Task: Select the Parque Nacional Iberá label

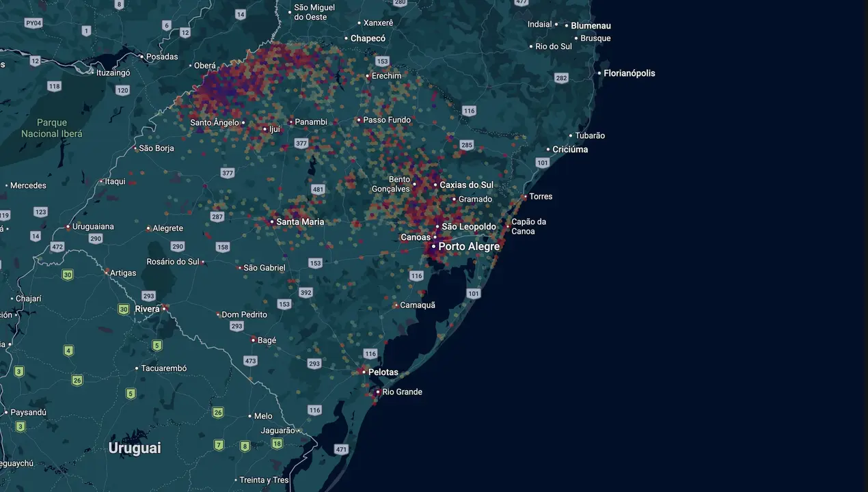Action: 52,128
